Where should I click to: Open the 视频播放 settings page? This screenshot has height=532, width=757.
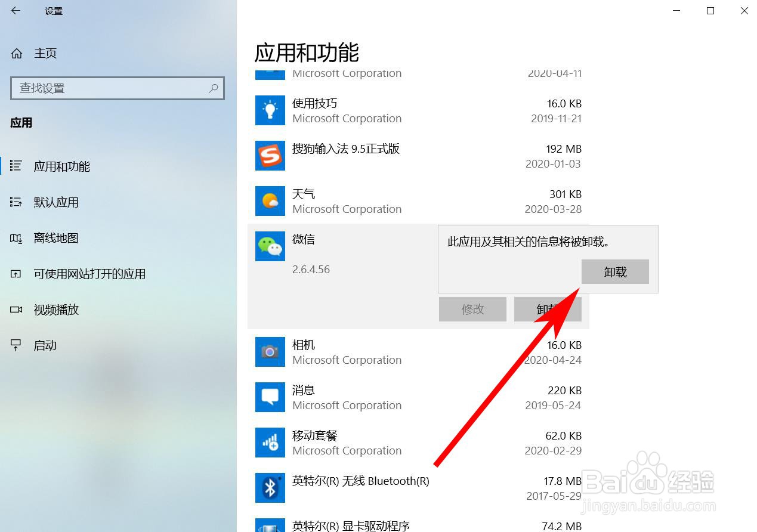57,310
